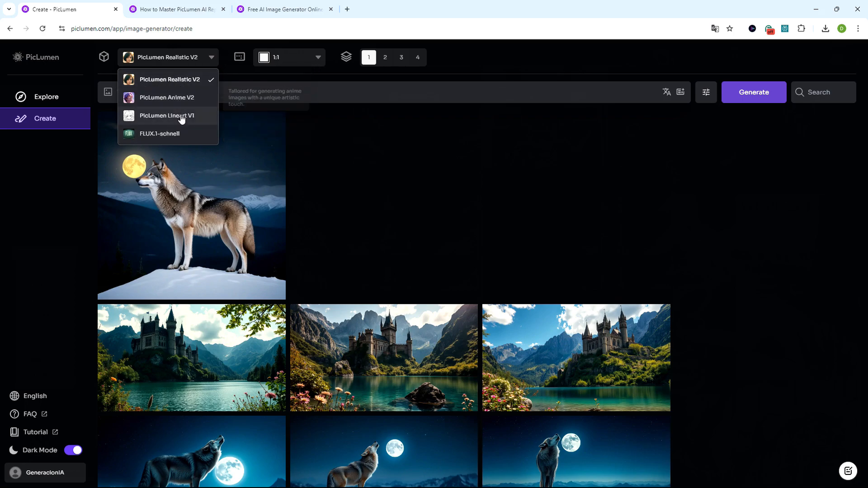
Task: Open the advanced settings sliders icon
Action: pyautogui.click(x=706, y=92)
